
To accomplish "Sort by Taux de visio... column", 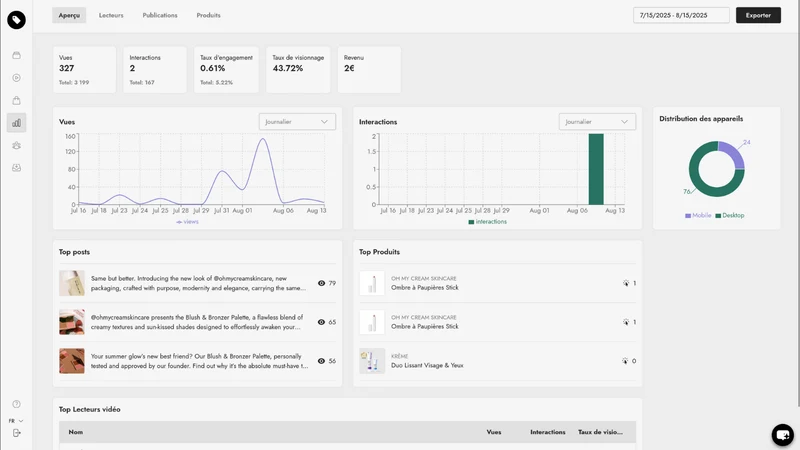I will pos(600,432).
